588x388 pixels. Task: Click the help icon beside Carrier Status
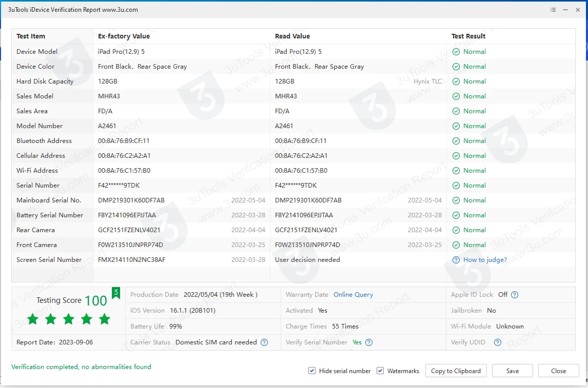coord(264,342)
